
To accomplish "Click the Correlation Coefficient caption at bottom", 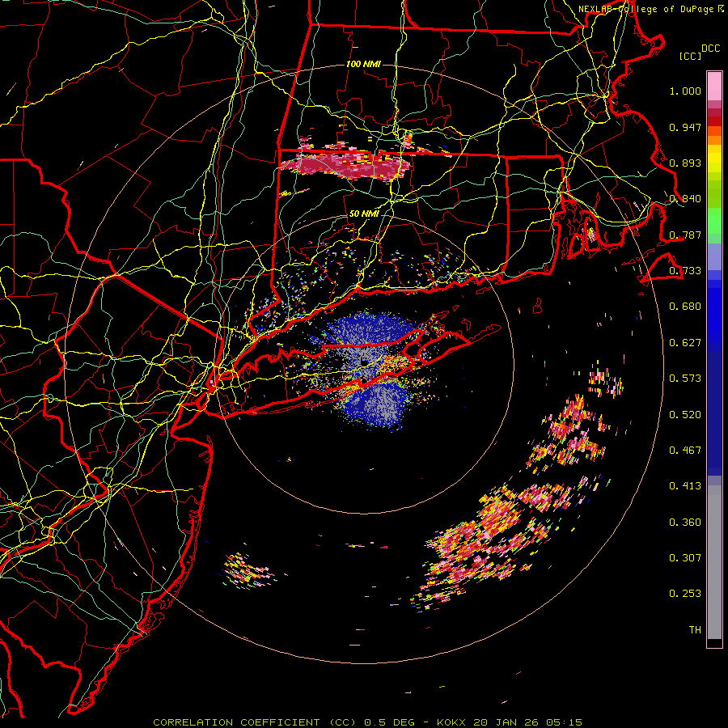I will click(367, 722).
